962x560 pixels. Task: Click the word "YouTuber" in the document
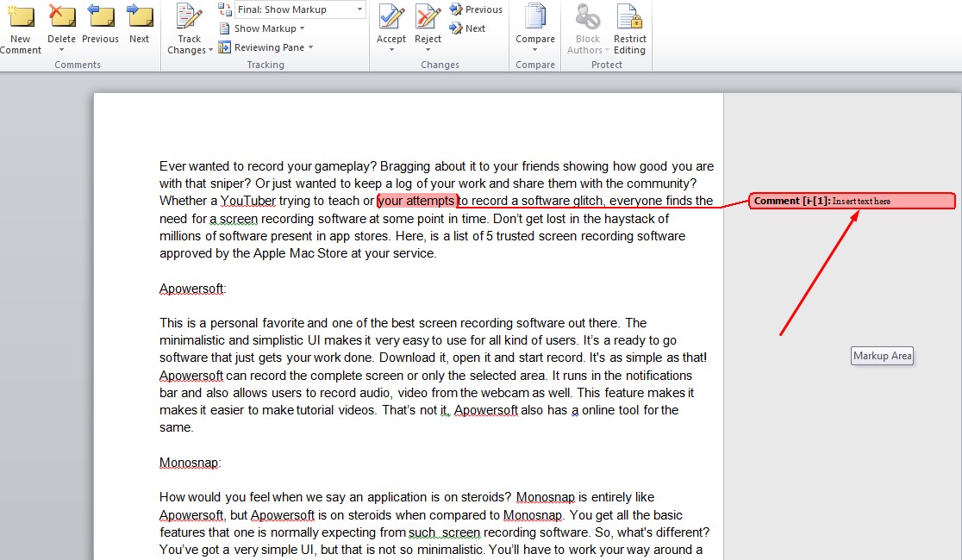tap(248, 201)
